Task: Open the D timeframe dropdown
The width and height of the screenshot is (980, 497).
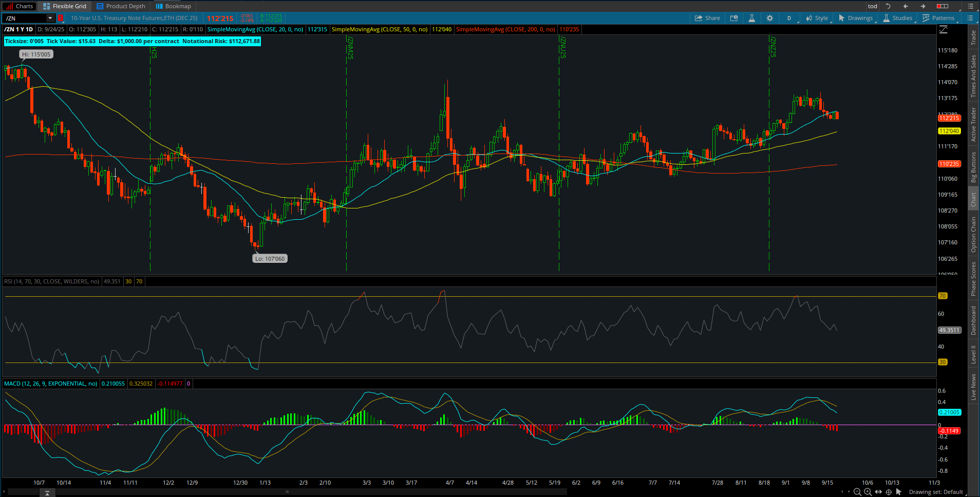Action: coord(789,18)
